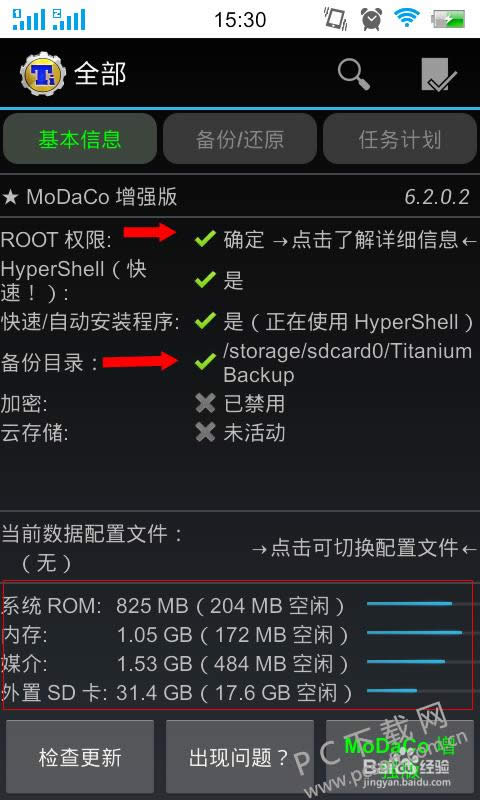Tap the 备份目录 path /storage/sdcard0/TitaniumBackup
Image resolution: width=480 pixels, height=800 pixels.
click(x=347, y=363)
